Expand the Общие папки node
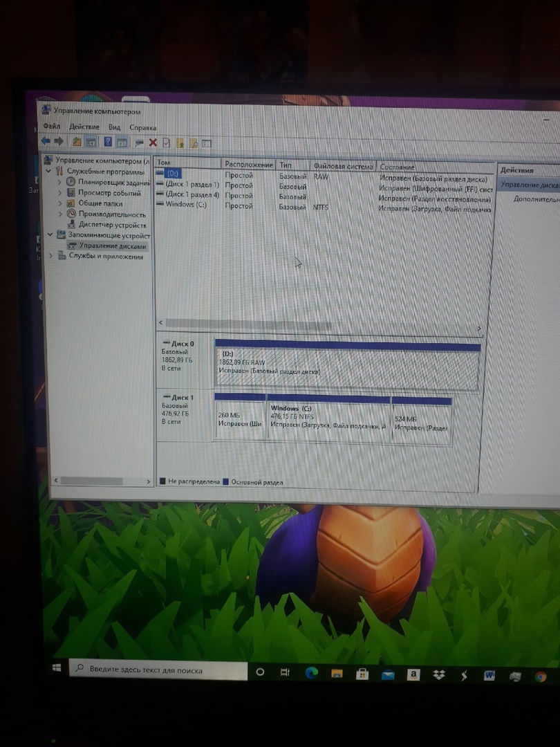 click(59, 203)
